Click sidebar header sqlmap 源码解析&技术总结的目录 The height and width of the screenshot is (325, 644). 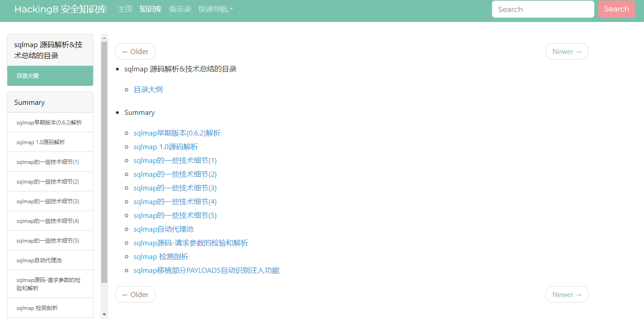click(x=50, y=50)
